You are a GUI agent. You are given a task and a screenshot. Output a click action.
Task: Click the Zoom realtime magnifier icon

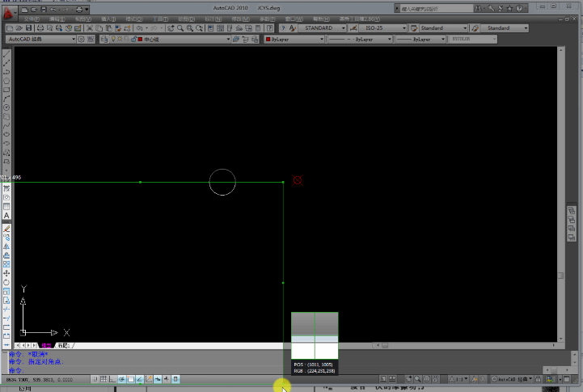coord(181,28)
